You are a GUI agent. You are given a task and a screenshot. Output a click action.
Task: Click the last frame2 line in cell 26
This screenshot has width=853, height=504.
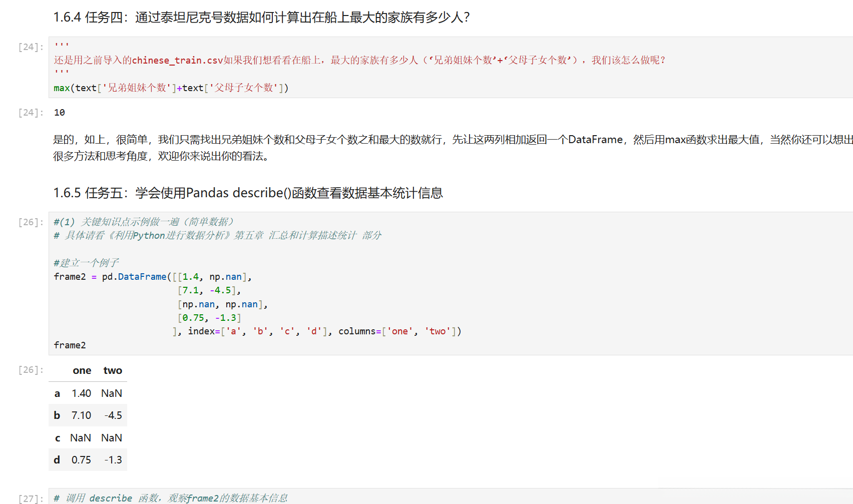point(70,345)
